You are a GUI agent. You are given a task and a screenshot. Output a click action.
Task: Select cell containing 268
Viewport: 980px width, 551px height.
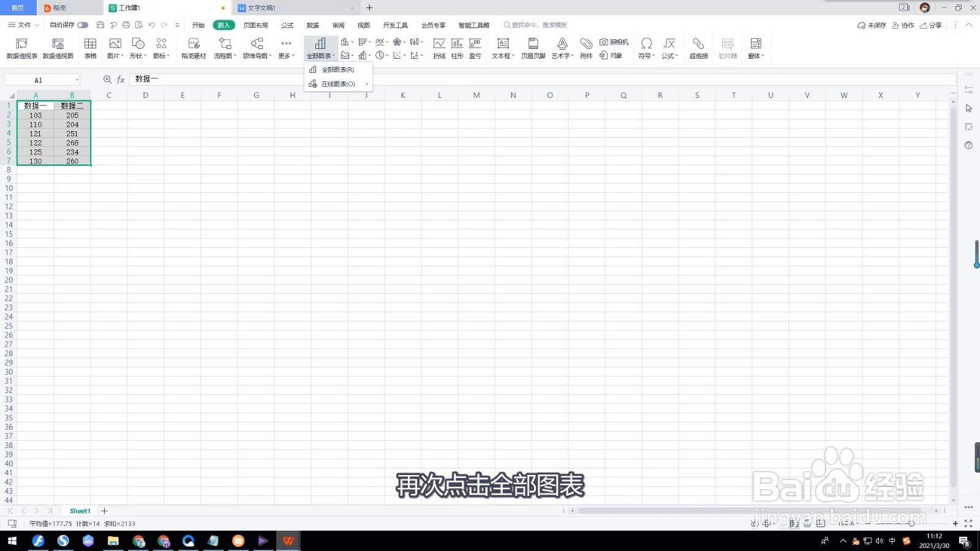(x=72, y=143)
